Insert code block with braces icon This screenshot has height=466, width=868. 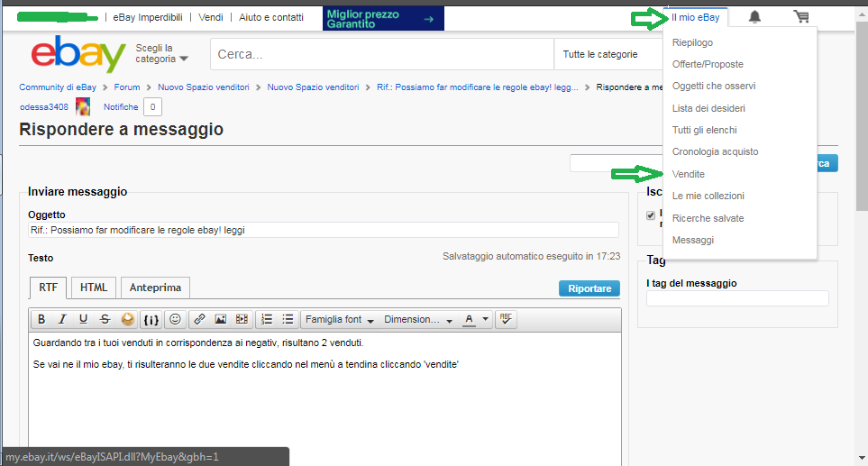(151, 319)
